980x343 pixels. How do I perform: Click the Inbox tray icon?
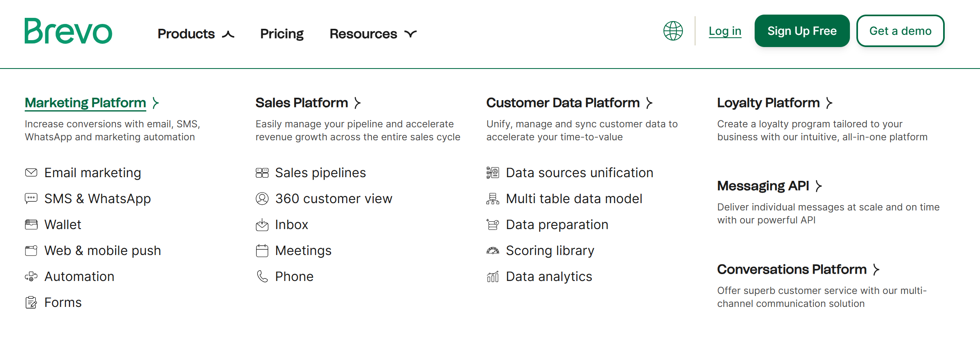tap(262, 225)
